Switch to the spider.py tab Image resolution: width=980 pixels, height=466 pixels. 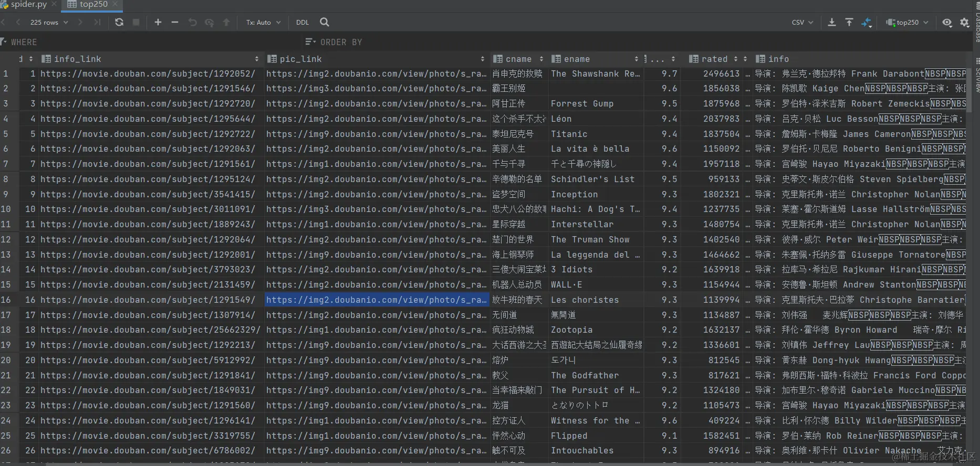(x=28, y=5)
